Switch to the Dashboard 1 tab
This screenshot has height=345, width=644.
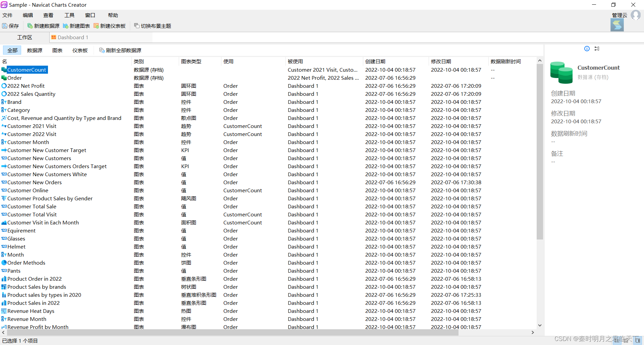point(70,38)
